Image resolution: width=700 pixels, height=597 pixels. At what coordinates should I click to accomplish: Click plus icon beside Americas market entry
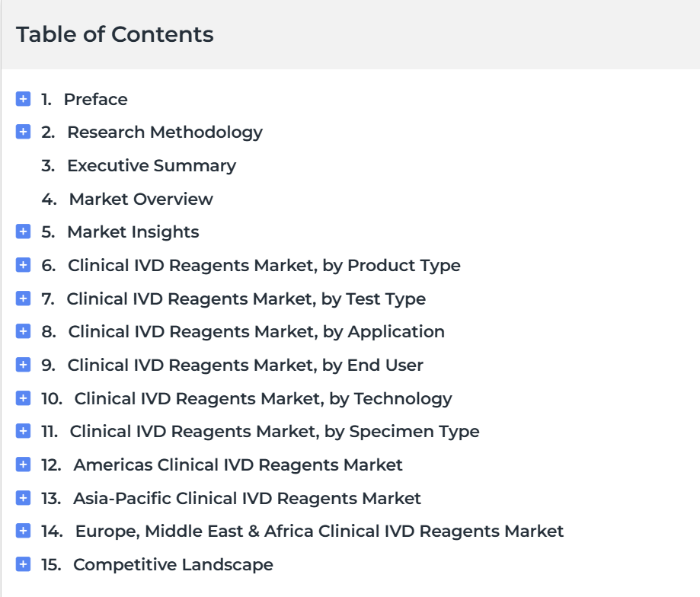(23, 465)
